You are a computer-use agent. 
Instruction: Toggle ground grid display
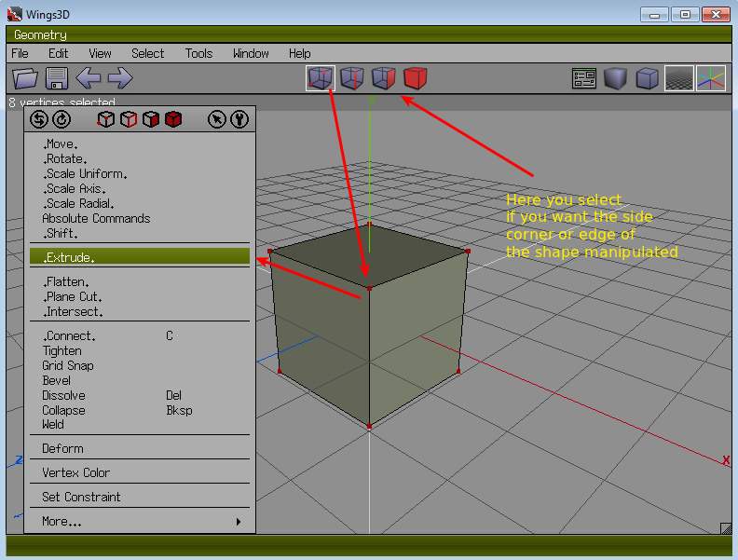[x=678, y=79]
